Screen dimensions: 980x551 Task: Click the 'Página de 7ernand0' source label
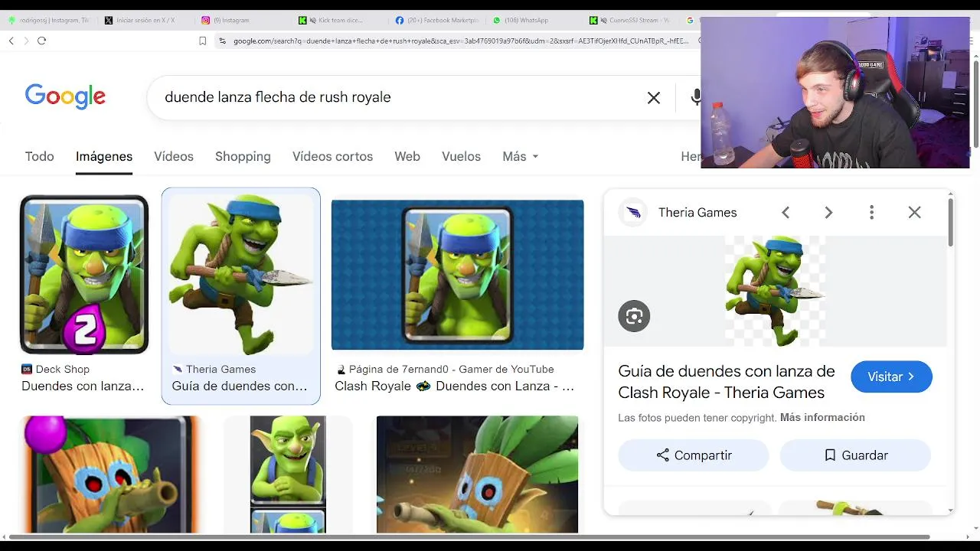(445, 369)
